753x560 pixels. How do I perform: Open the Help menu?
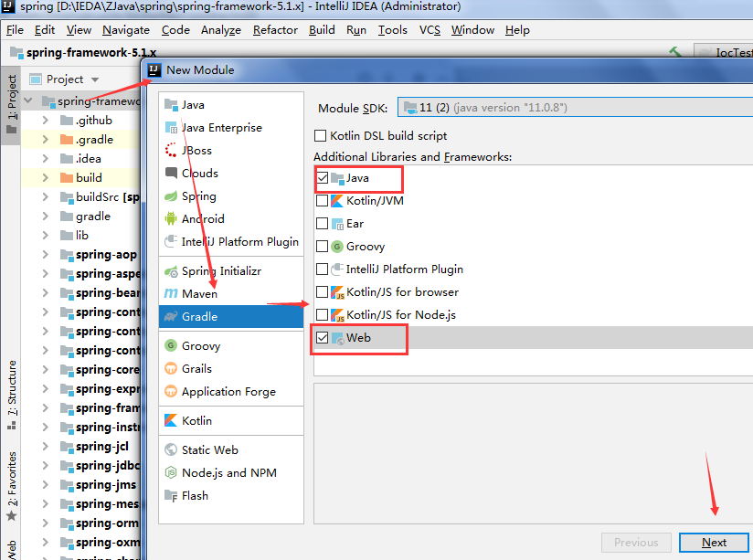pos(517,30)
